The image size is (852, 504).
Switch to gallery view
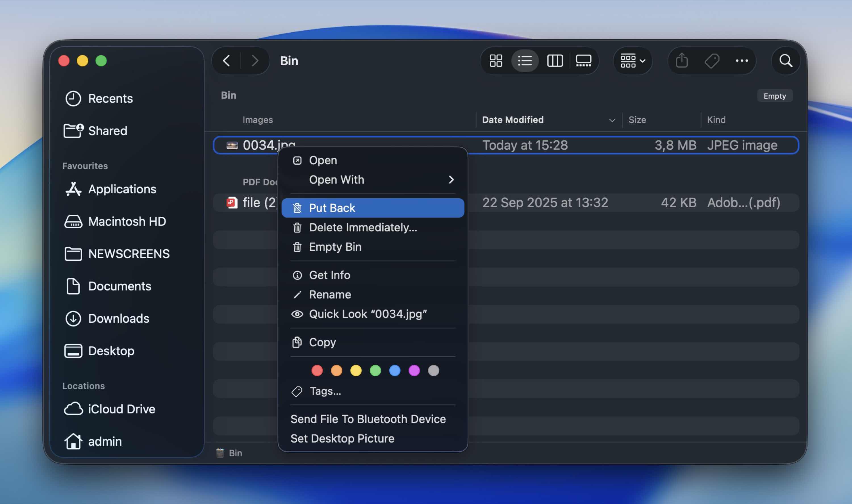tap(583, 61)
